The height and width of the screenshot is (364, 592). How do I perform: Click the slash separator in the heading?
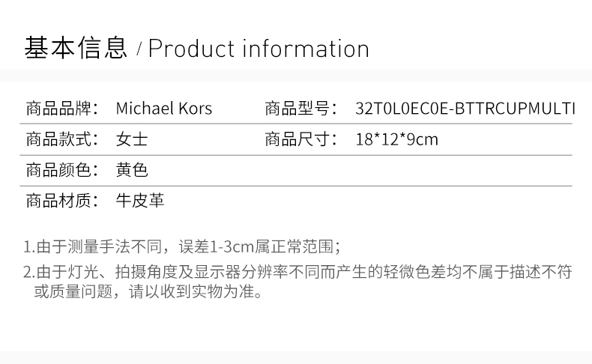coord(139,49)
